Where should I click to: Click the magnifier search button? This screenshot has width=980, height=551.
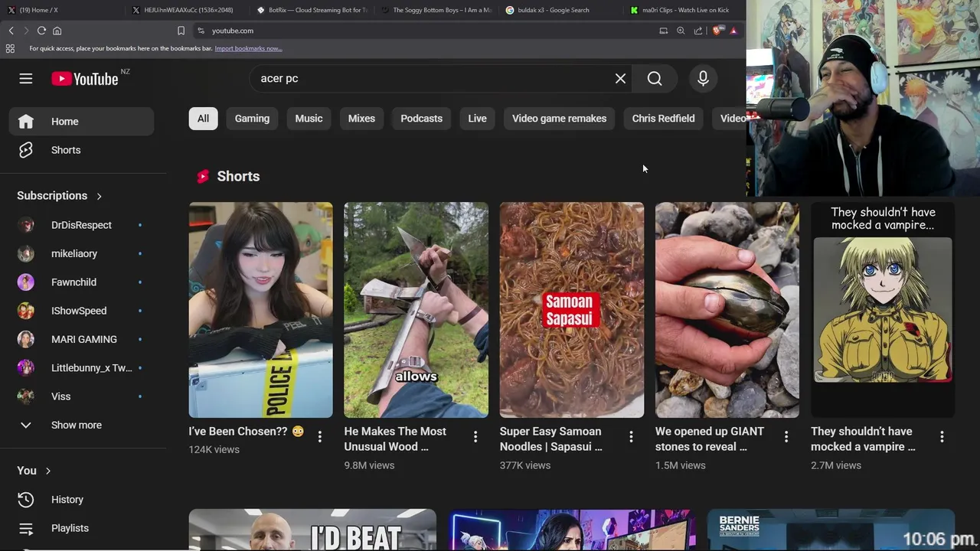pyautogui.click(x=655, y=79)
